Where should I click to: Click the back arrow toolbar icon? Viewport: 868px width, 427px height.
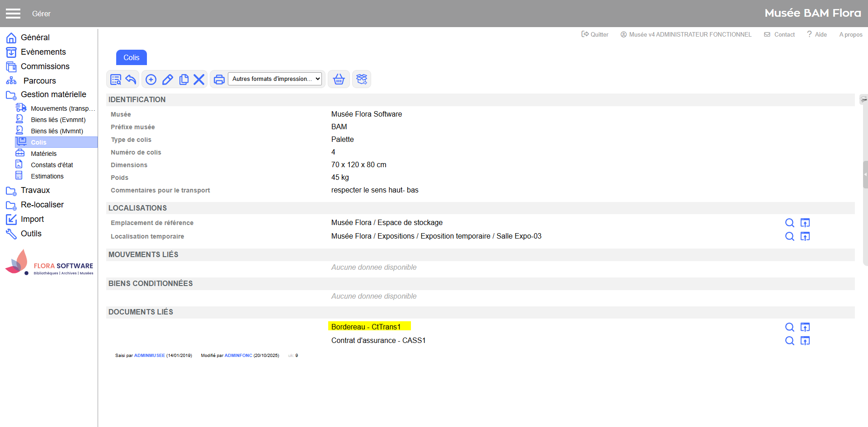131,80
